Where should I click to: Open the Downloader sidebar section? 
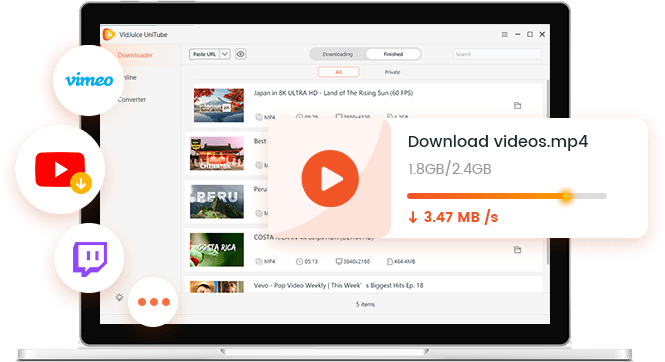tap(135, 55)
